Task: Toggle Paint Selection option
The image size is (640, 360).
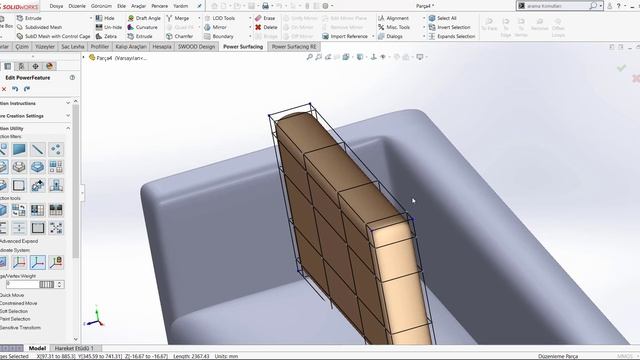Action: coord(15,319)
